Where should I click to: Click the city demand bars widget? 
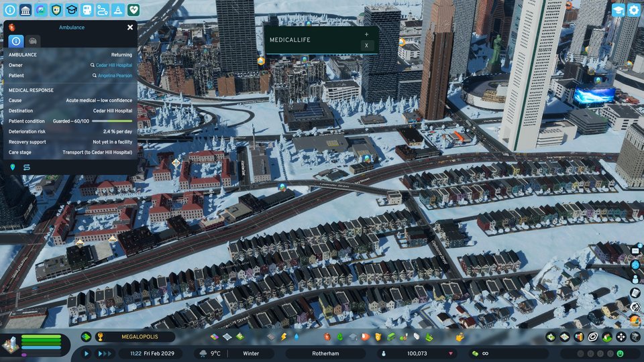pyautogui.click(x=41, y=345)
